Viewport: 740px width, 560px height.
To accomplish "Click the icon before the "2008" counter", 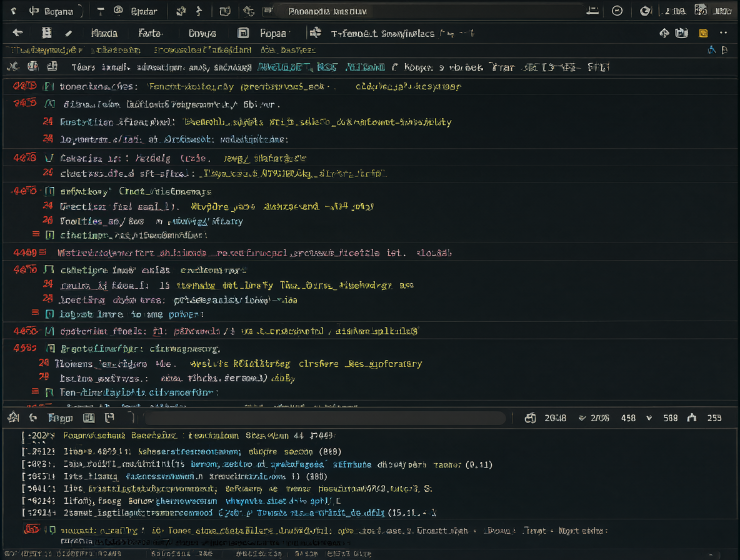I will [x=530, y=418].
